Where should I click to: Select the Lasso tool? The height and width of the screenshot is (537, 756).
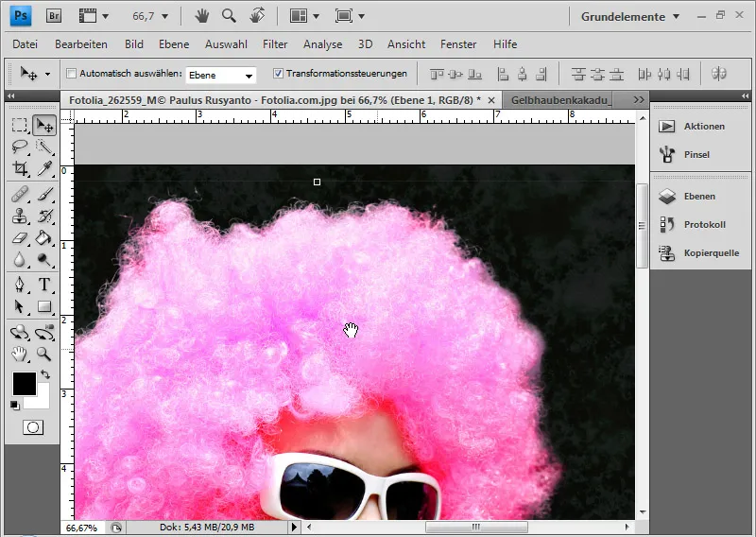19,147
